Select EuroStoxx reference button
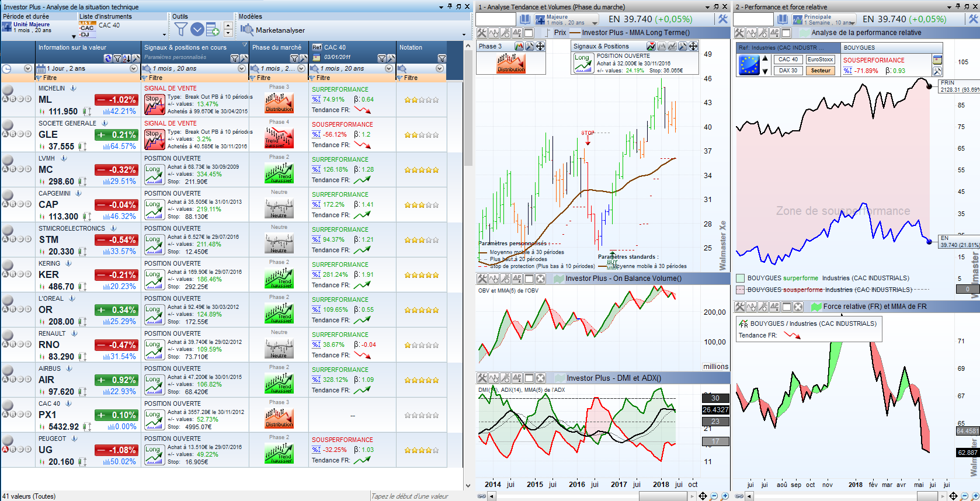The height and width of the screenshot is (501, 980). [821, 60]
